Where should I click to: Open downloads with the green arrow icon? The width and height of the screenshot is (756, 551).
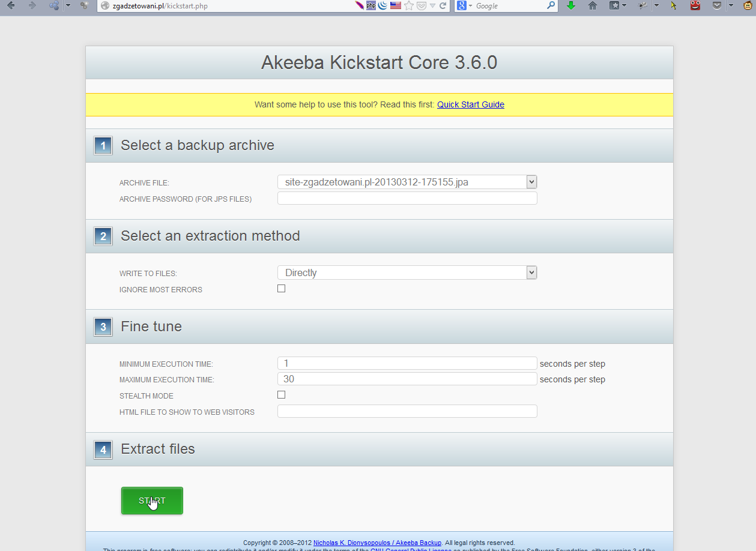[x=571, y=5]
